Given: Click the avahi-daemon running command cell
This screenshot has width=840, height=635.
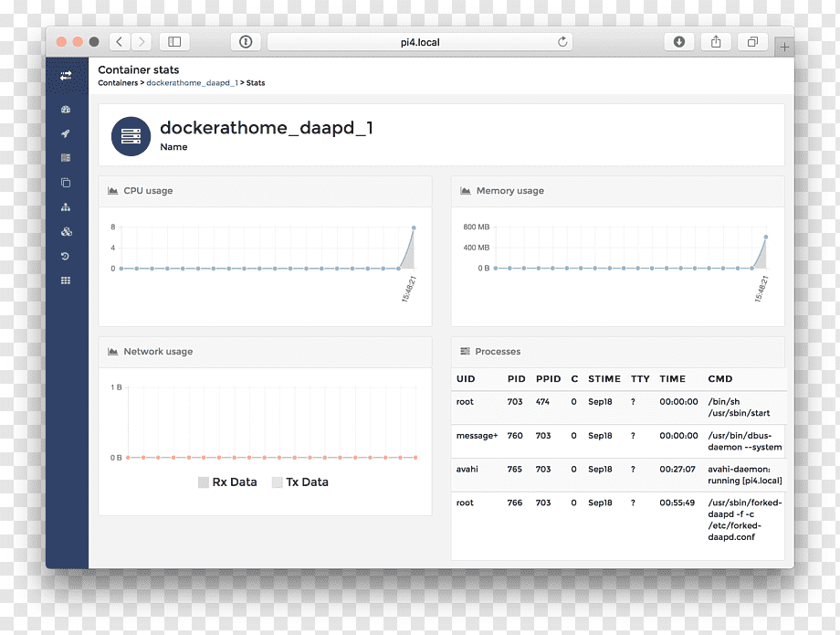Looking at the screenshot, I should pos(745,475).
